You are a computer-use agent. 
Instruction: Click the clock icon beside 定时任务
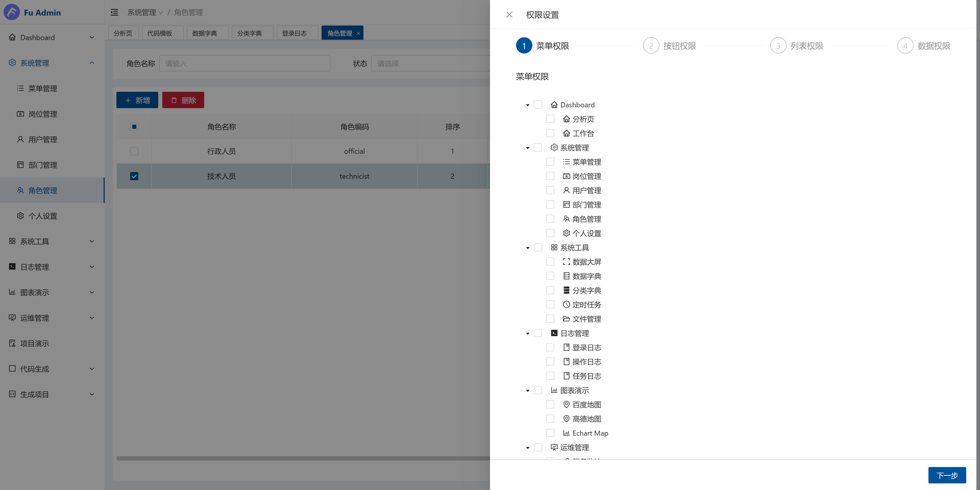(x=566, y=304)
